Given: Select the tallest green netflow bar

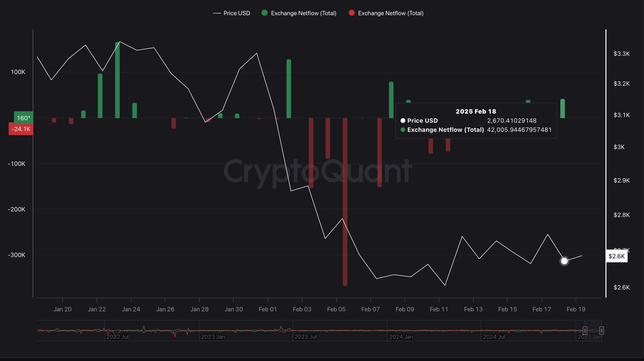Looking at the screenshot, I should pos(117,80).
